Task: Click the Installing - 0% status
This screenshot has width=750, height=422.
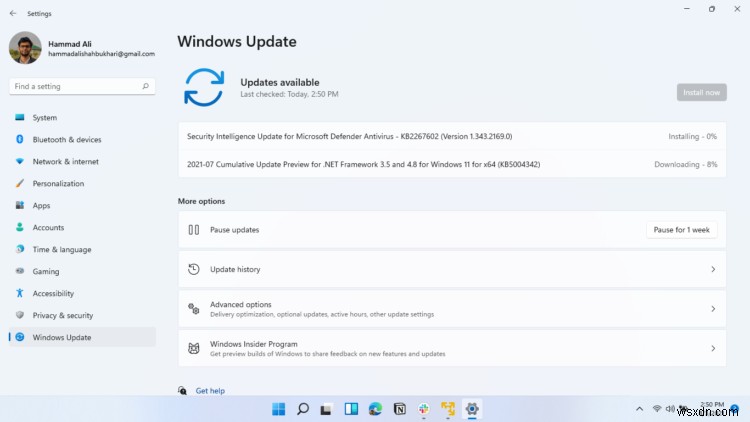Action: 692,136
